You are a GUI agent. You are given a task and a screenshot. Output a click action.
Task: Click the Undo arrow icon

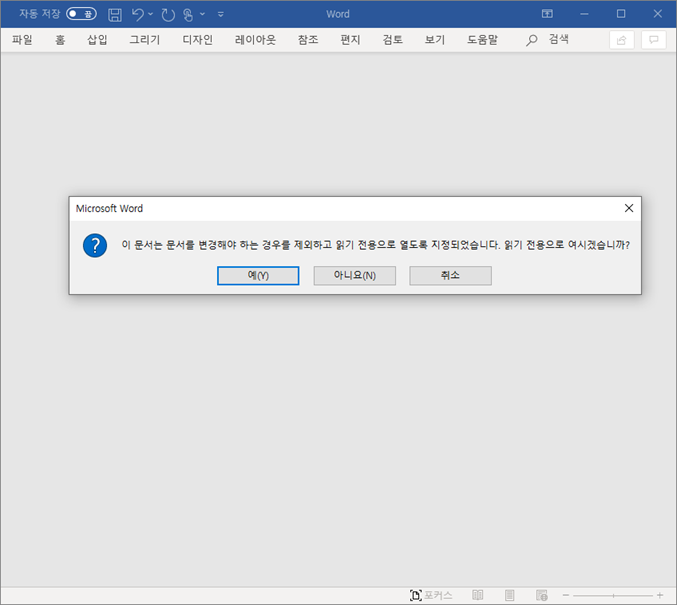point(138,15)
